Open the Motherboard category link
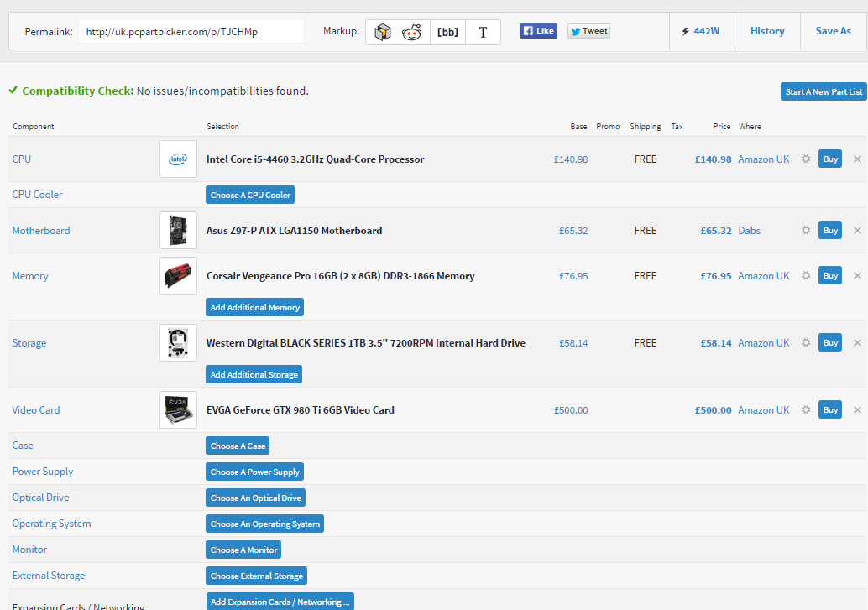Screen dimensions: 868x610 (41, 230)
